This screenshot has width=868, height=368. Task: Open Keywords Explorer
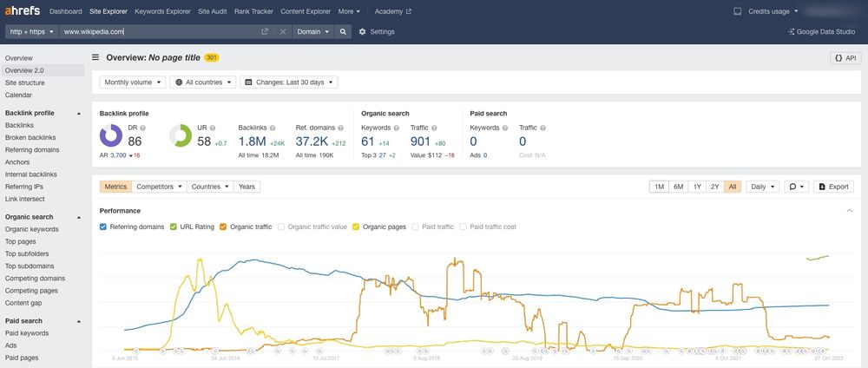[163, 11]
